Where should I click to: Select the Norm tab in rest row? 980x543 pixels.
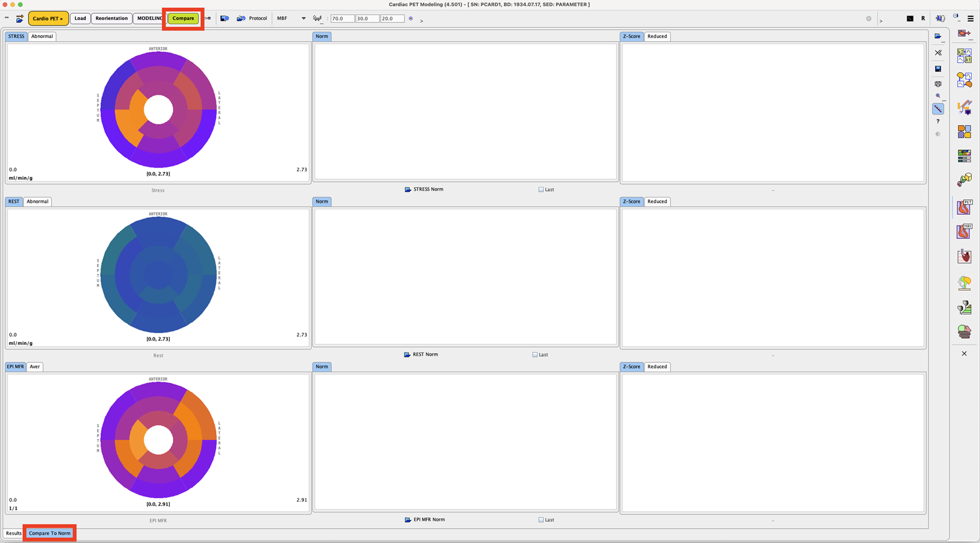[322, 201]
